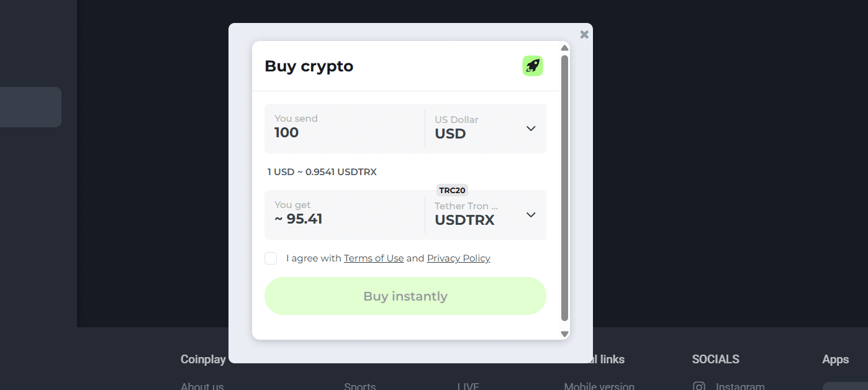Go to the Sports section
Image resolution: width=868 pixels, height=390 pixels.
coord(360,386)
